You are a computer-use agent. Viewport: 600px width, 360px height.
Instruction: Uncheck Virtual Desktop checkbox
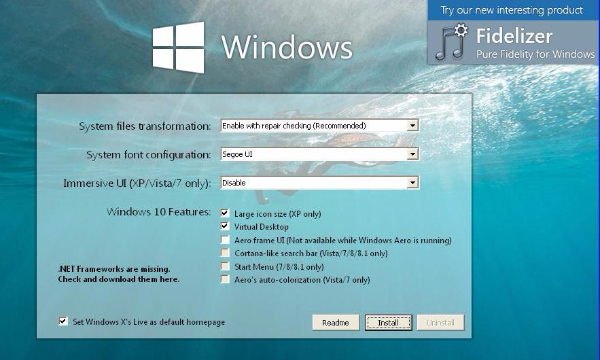(225, 226)
